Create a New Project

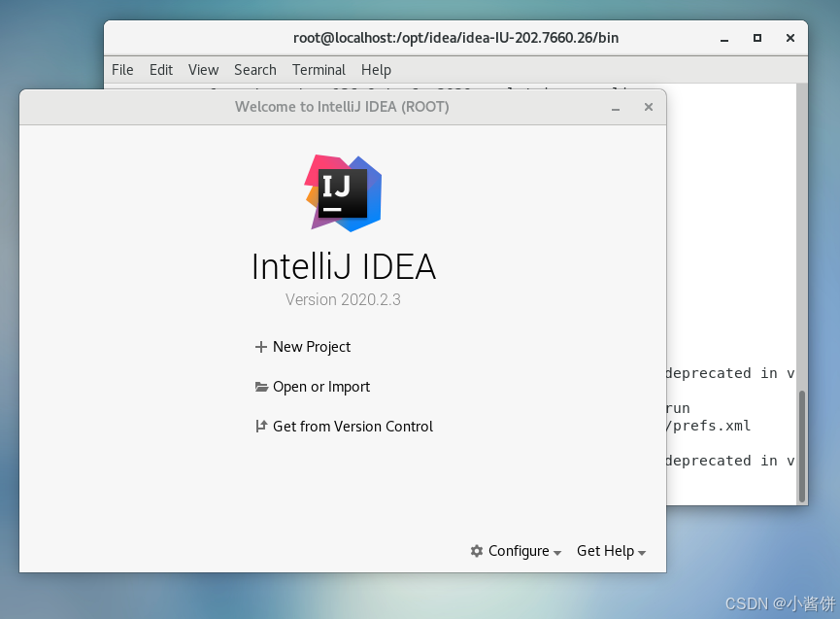point(303,347)
